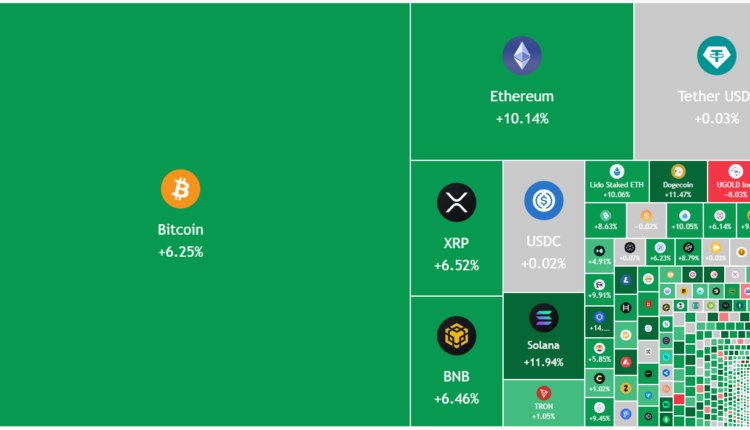The height and width of the screenshot is (430, 750).
Task: Click the Lido Staked ETH icon
Action: coord(616,171)
